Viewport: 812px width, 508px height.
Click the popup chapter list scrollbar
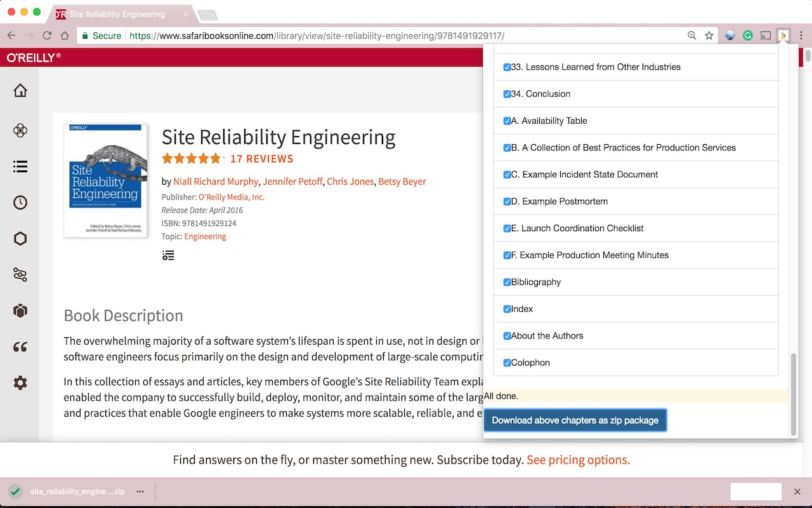(793, 395)
